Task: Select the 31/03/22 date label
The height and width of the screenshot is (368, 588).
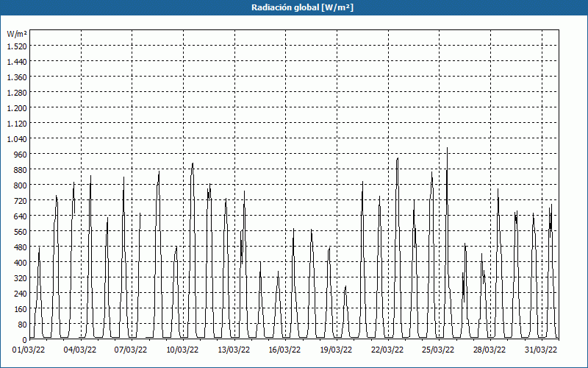Action: click(x=541, y=350)
